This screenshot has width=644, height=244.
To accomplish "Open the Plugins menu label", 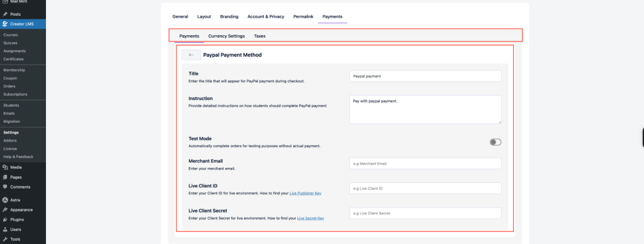I will (x=17, y=219).
